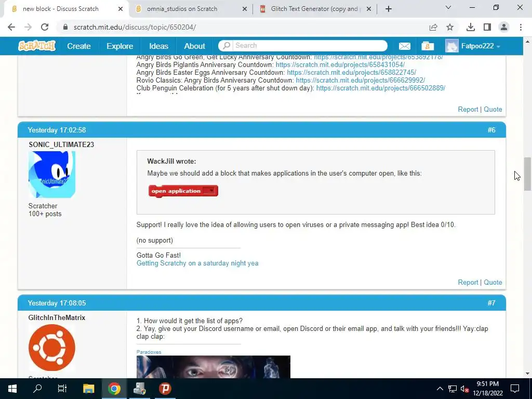
Task: Open the Angry Birds Easter Eggs countdown link
Action: click(352, 72)
